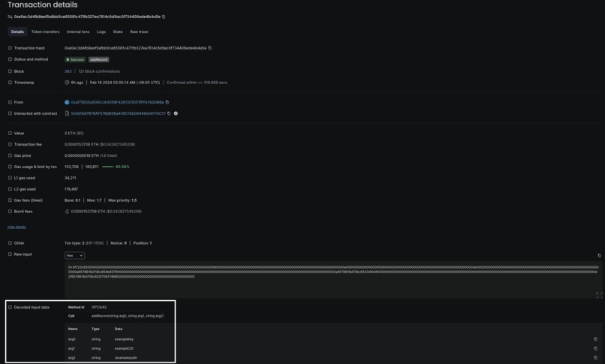Screen dimensions: 605x364
Task: Click the contract document icon
Action: [67, 113]
